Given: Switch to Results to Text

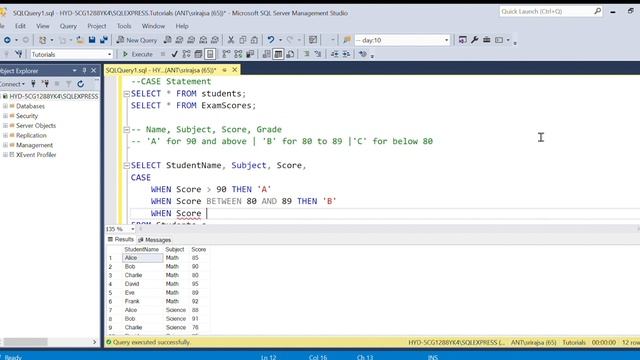Looking at the screenshot, I should pyautogui.click(x=266, y=54).
